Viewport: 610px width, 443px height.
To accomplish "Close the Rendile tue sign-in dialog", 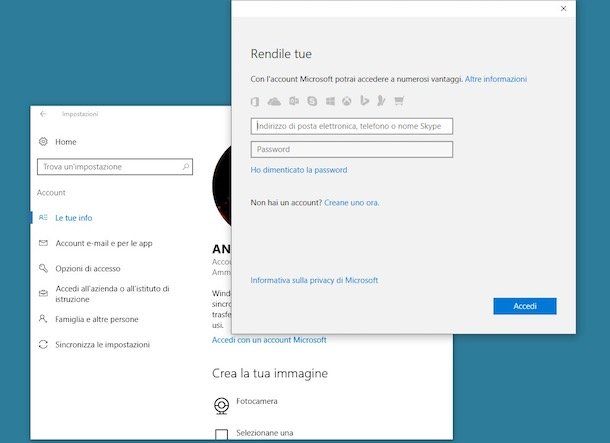I will click(563, 9).
